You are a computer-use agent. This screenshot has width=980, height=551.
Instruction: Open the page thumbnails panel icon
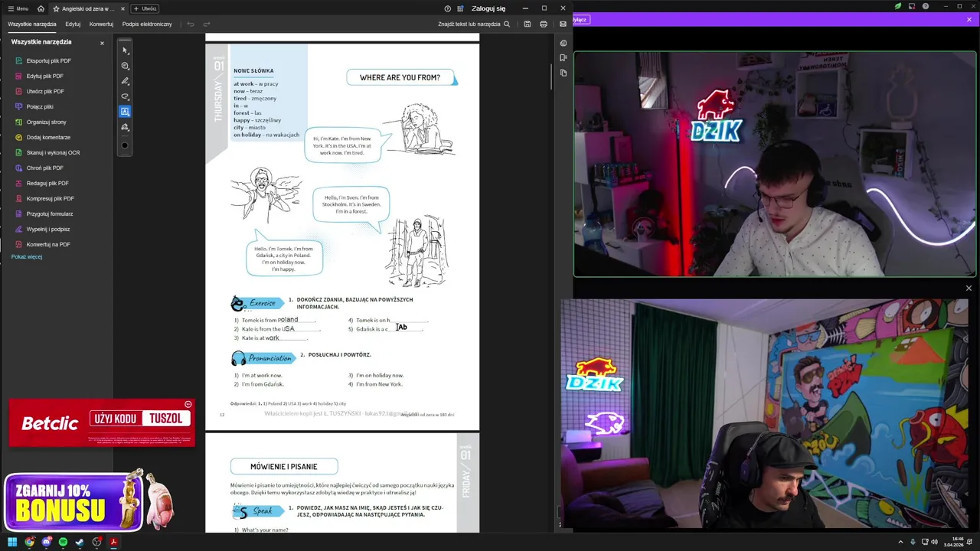pyautogui.click(x=563, y=73)
